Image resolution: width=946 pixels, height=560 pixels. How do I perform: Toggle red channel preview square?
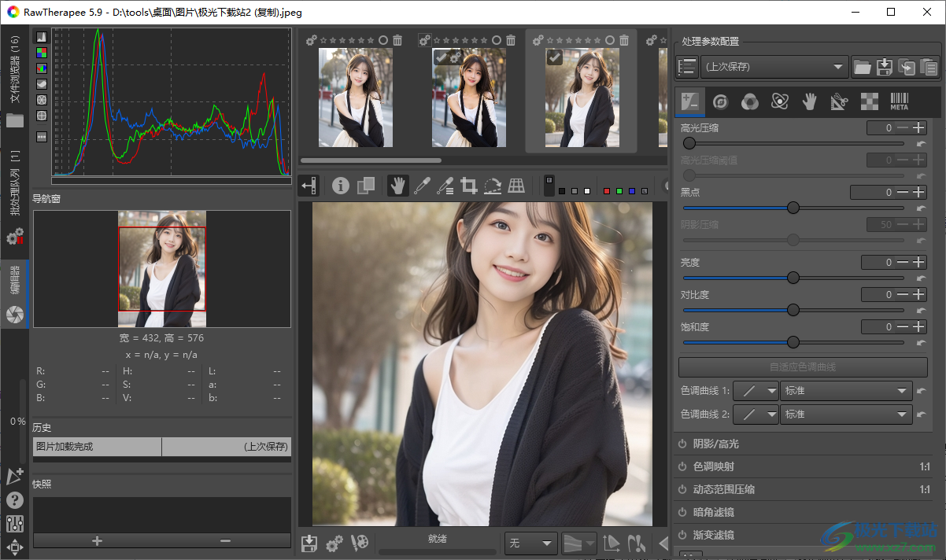pos(607,191)
